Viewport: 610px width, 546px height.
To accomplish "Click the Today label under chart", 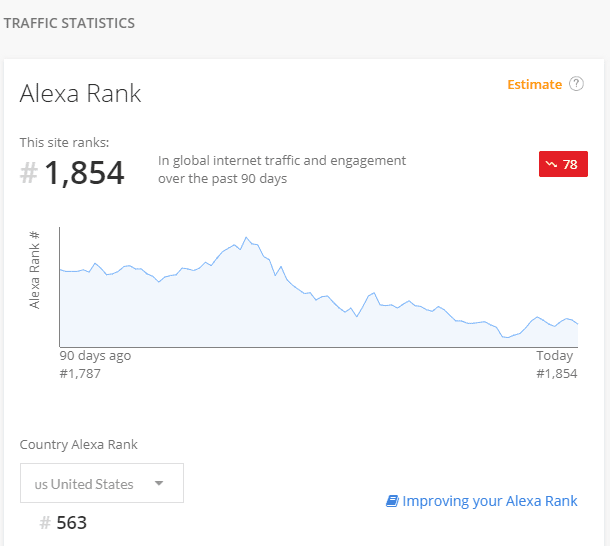I will point(555,356).
